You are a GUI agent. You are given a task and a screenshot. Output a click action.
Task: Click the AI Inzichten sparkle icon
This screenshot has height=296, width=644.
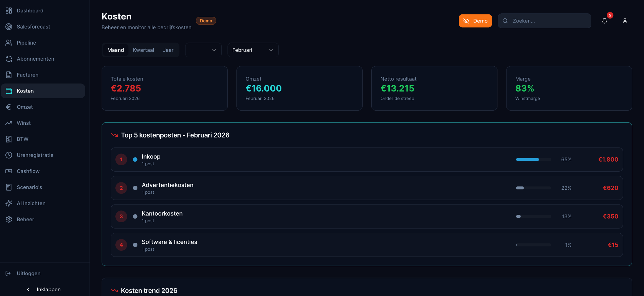point(9,203)
